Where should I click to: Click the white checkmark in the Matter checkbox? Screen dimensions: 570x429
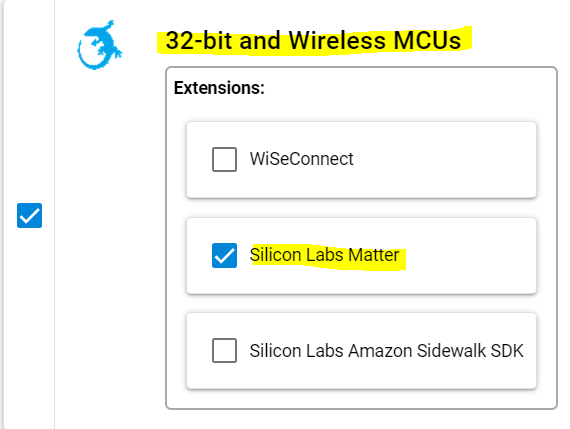(x=224, y=256)
